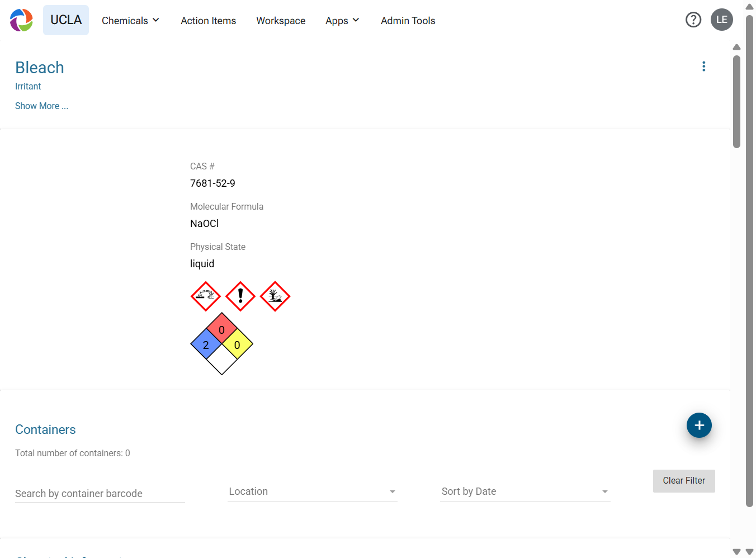
Task: Click the red flammability diamond showing 0
Action: point(222,329)
